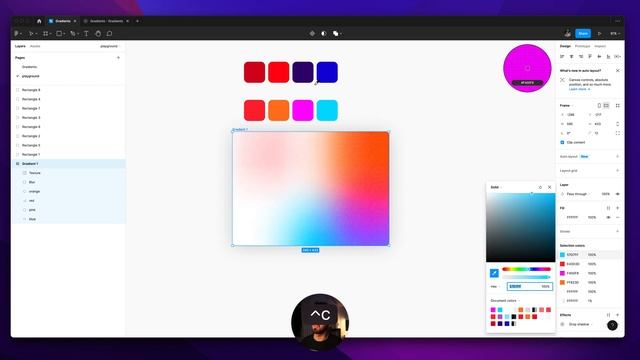The image size is (640, 360).
Task: Add a new page with plus button
Action: tap(118, 58)
